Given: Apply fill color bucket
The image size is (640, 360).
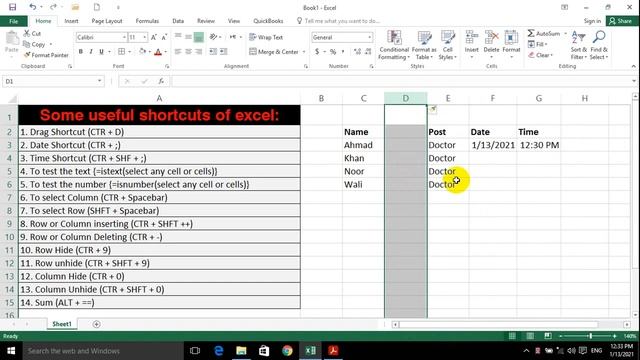Looking at the screenshot, I should tap(142, 51).
